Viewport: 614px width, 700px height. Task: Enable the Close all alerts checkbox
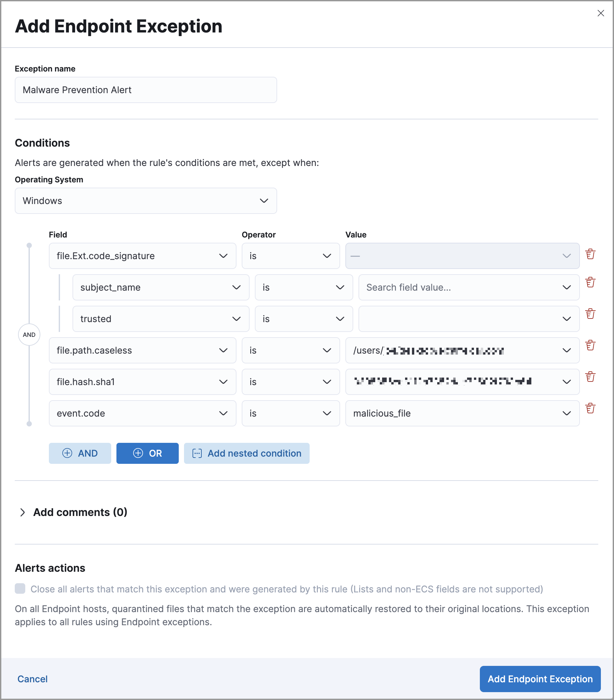(x=20, y=589)
